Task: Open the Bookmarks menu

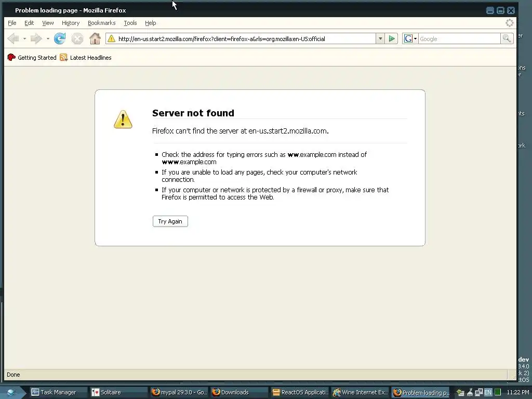Action: (101, 23)
